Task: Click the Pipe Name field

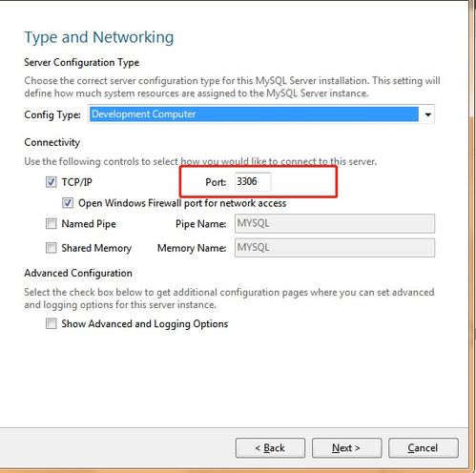Action: [335, 223]
